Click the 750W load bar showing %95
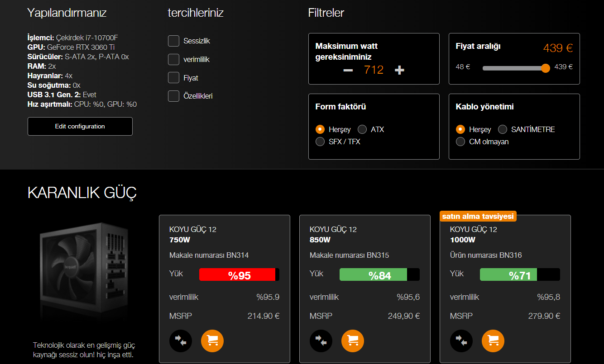Screen dimensions: 604x364 click(239, 274)
